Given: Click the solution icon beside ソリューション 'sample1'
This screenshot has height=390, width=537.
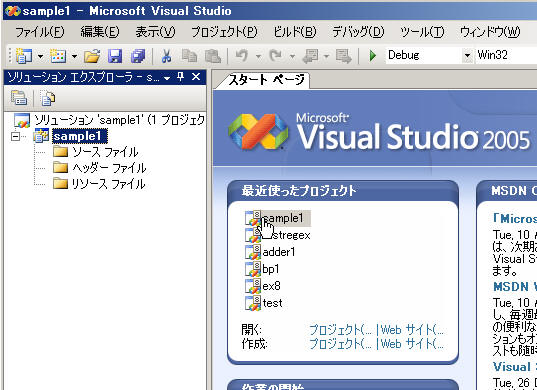Looking at the screenshot, I should 22,121.
